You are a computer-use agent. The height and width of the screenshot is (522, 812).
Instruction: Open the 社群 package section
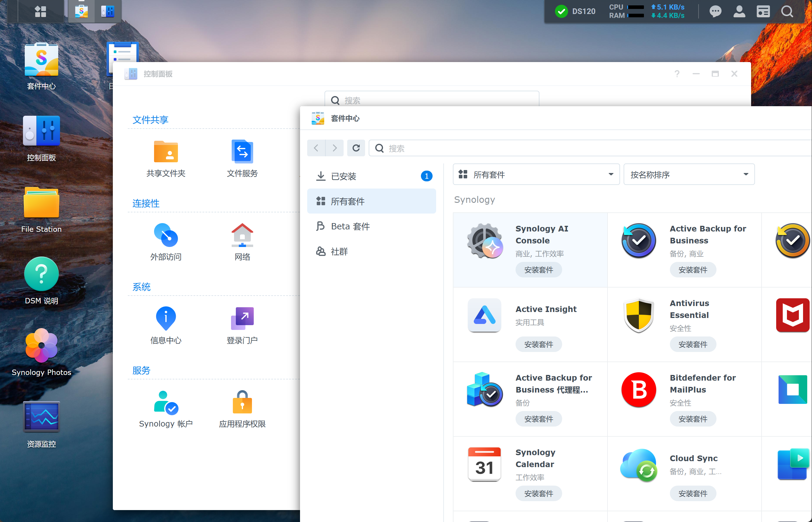point(339,251)
